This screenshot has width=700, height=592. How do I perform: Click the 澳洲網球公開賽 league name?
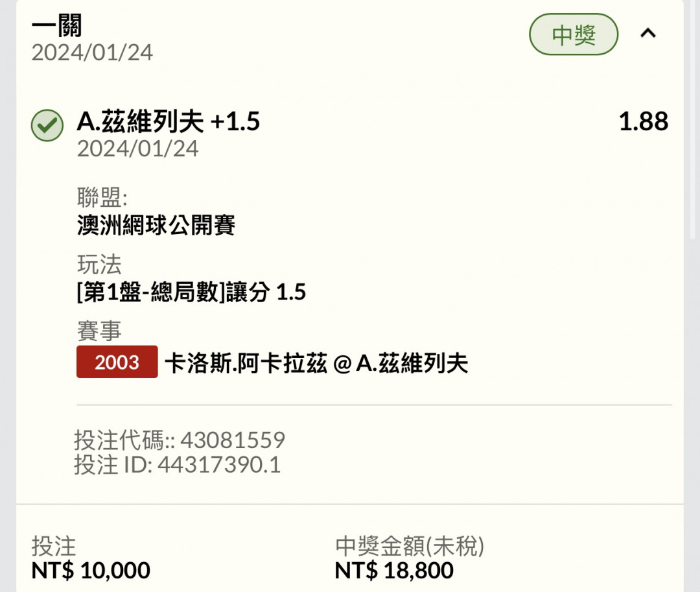pyautogui.click(x=156, y=224)
